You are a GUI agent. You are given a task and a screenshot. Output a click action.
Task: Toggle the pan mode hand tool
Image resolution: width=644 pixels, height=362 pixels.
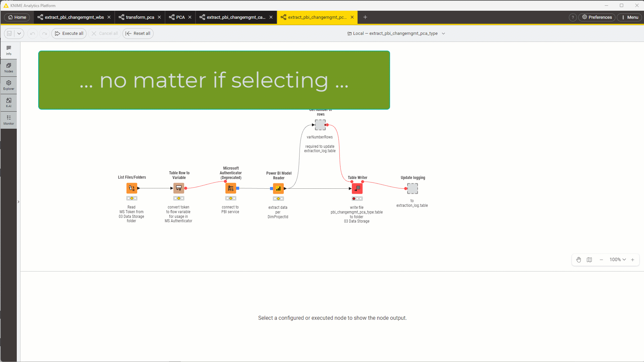click(579, 260)
